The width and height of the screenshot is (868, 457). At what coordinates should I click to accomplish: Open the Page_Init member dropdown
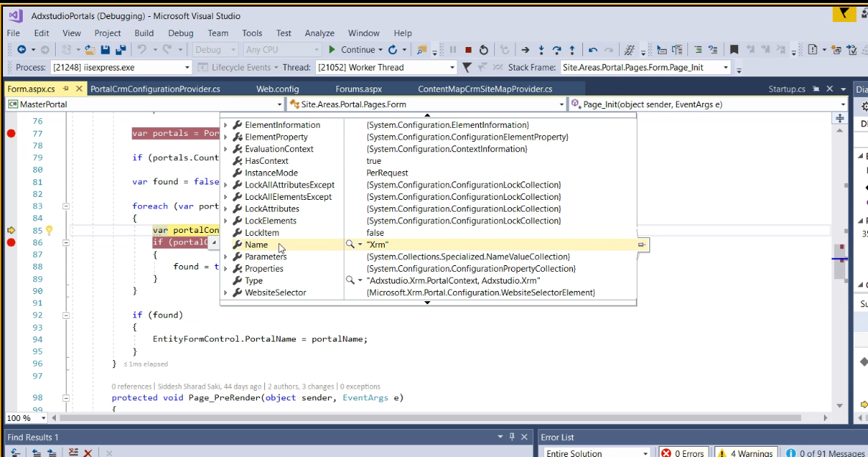(x=842, y=104)
